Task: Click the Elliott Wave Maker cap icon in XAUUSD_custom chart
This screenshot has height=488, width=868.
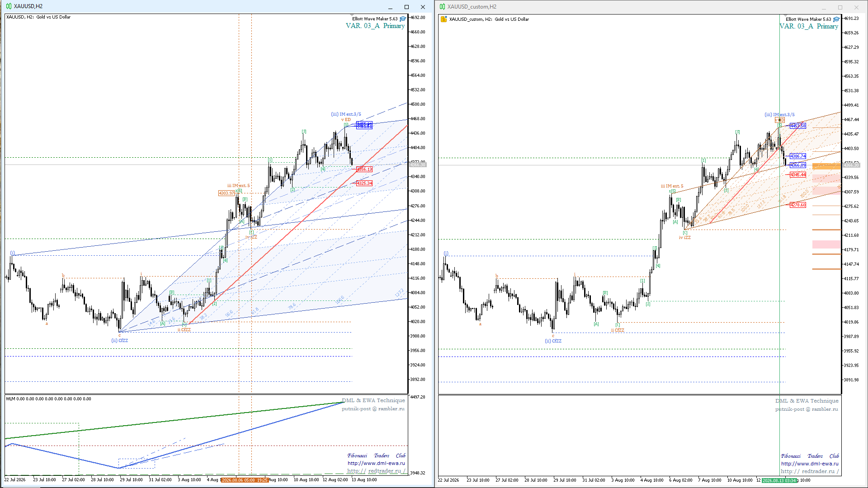Action: (x=836, y=19)
